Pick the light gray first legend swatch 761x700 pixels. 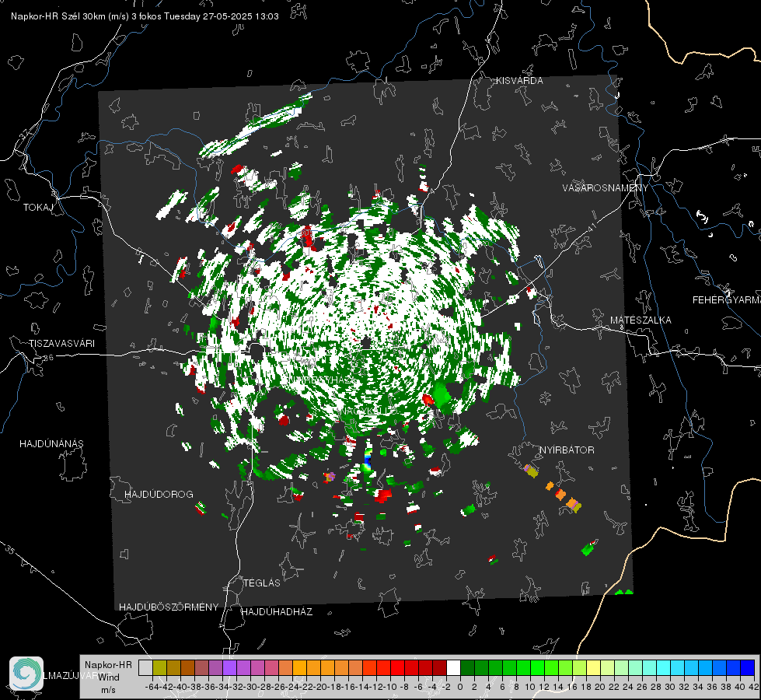145,667
